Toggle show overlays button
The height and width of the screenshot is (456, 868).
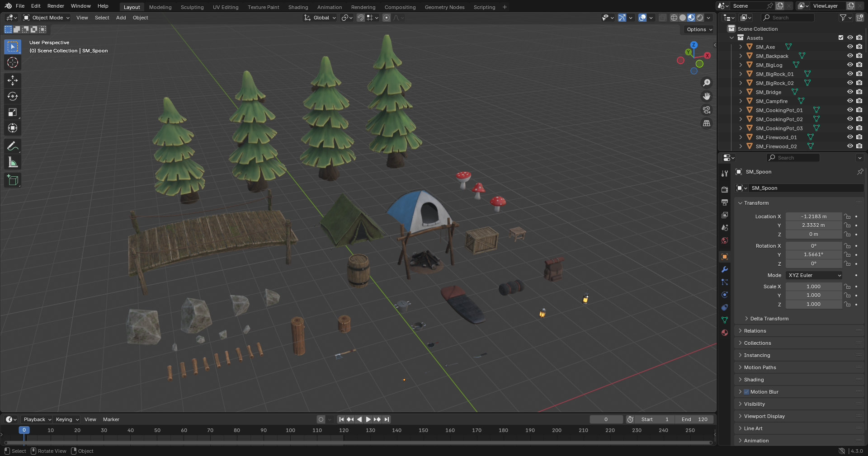point(642,18)
